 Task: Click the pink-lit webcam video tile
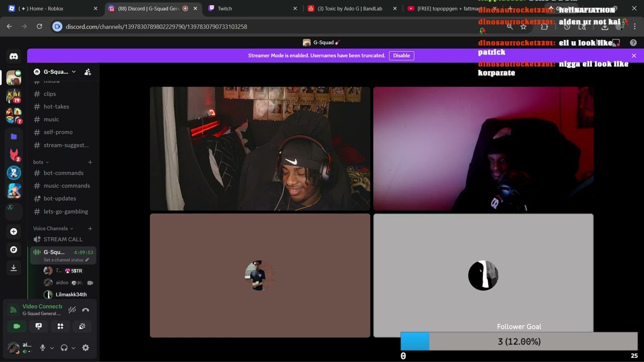pyautogui.click(x=484, y=148)
